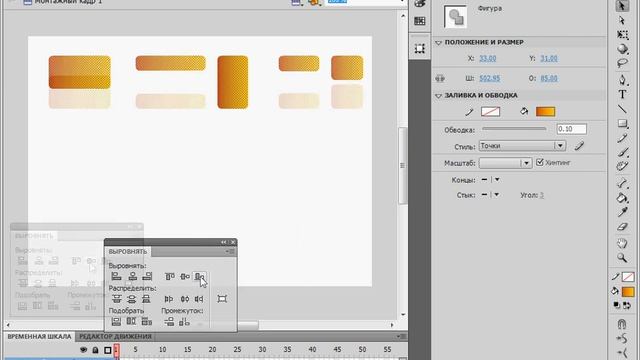Click distribute horizontal center icon
The image size is (640, 360).
pyautogui.click(x=184, y=299)
